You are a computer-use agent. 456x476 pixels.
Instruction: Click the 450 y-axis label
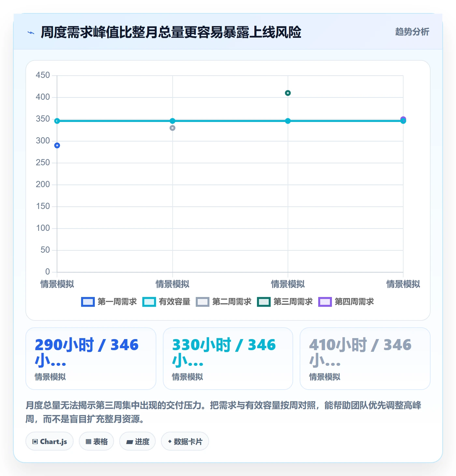coord(43,75)
